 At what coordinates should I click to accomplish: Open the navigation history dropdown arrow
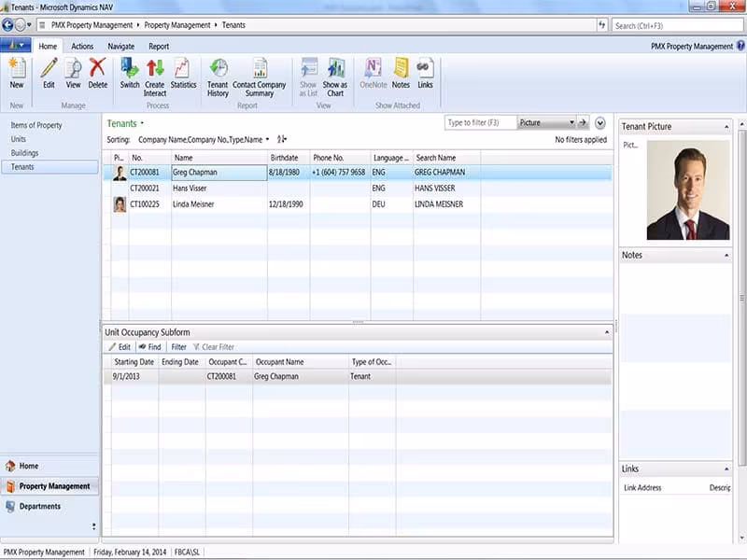30,25
